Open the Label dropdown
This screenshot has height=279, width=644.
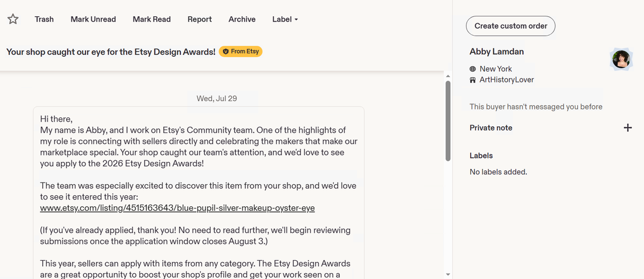pyautogui.click(x=285, y=19)
